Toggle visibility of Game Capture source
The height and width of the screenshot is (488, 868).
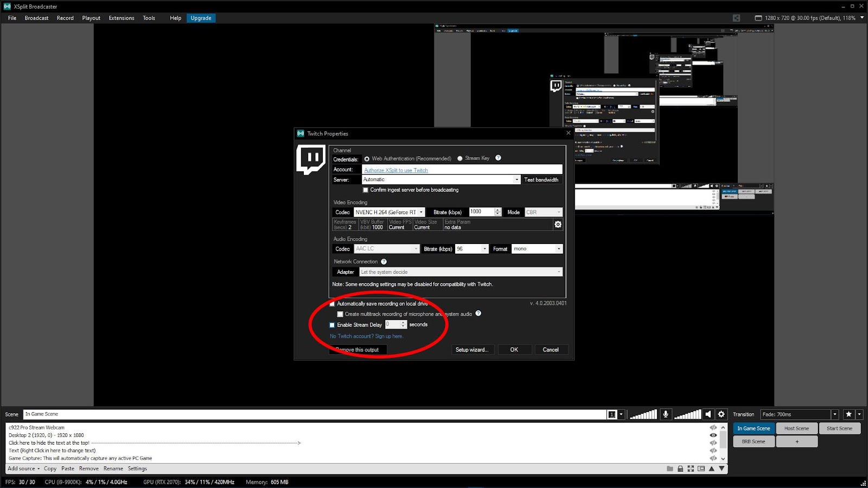[x=713, y=458]
